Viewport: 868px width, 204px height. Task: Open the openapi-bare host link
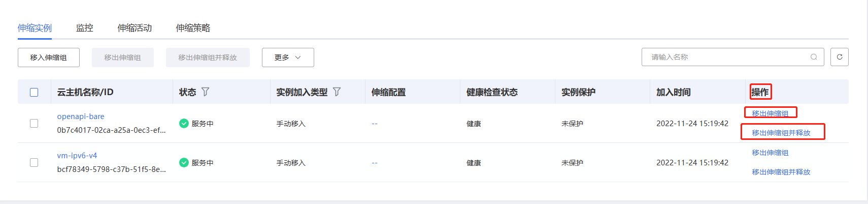coord(81,116)
